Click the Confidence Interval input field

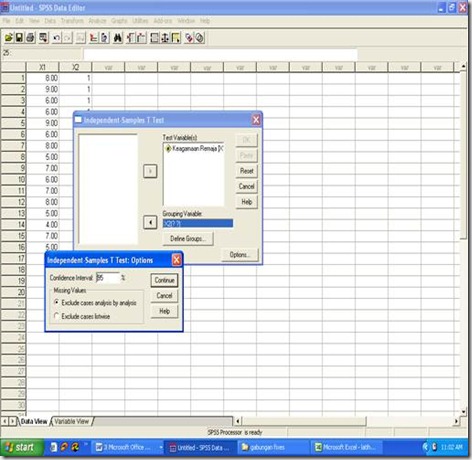click(x=108, y=278)
